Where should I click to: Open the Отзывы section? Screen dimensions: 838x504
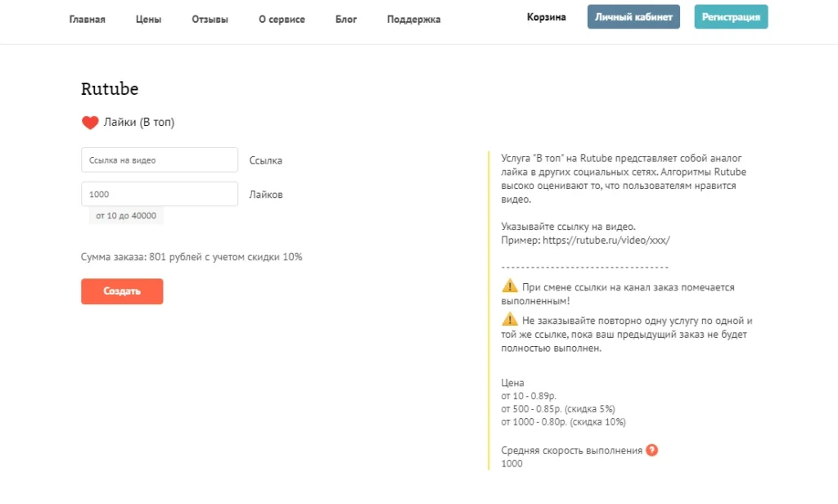(210, 20)
